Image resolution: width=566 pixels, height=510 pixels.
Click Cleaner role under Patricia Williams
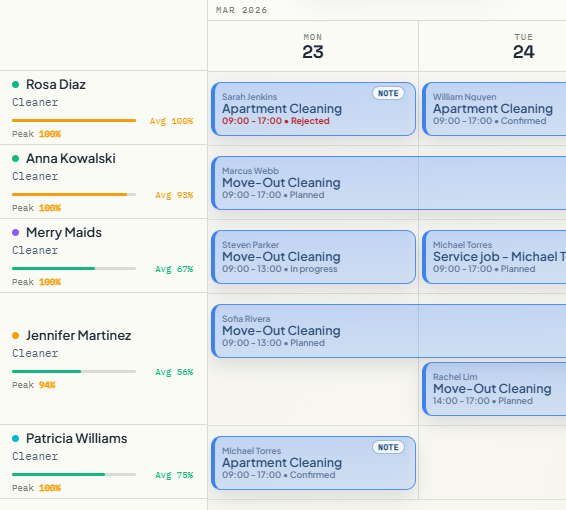tap(35, 456)
